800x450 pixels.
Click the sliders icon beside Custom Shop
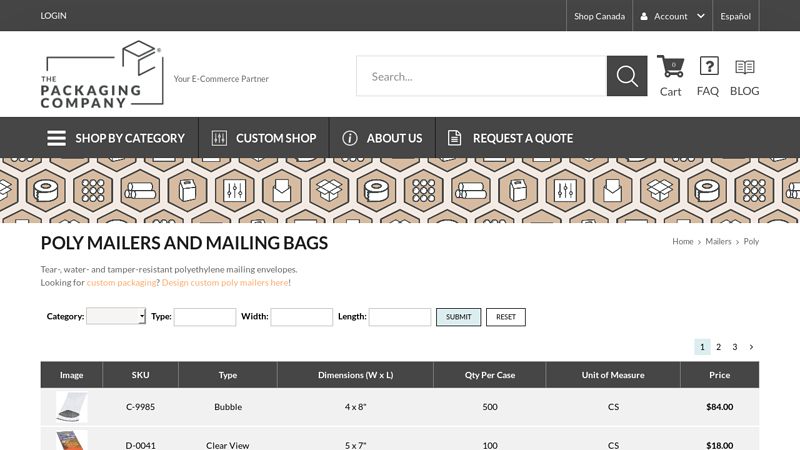coord(219,138)
